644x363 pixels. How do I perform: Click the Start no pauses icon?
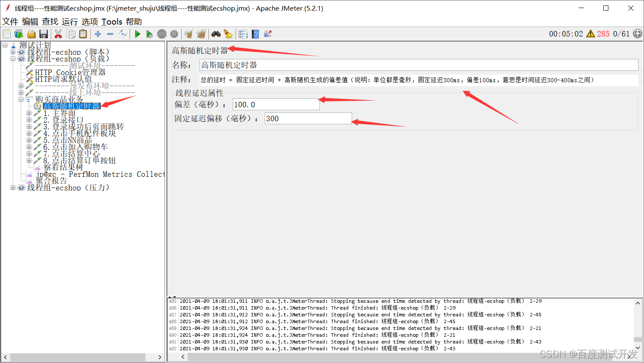[x=149, y=34]
